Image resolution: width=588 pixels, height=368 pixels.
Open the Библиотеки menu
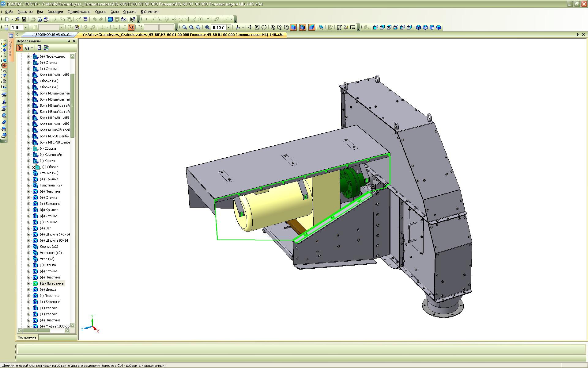(x=150, y=12)
